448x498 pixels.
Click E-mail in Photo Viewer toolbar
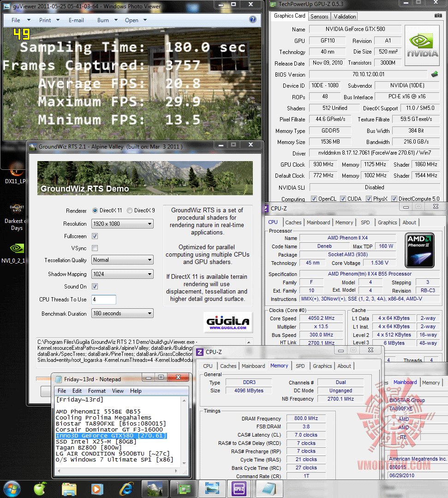[76, 20]
